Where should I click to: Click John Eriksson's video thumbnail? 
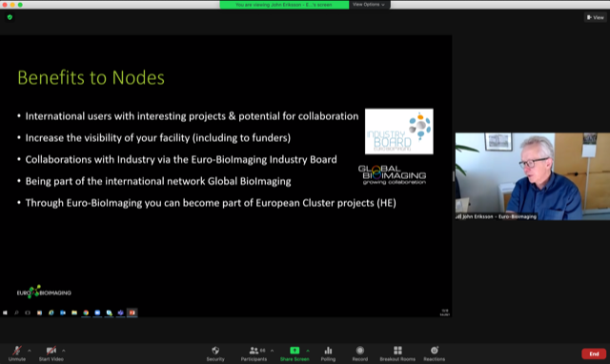tap(533, 176)
